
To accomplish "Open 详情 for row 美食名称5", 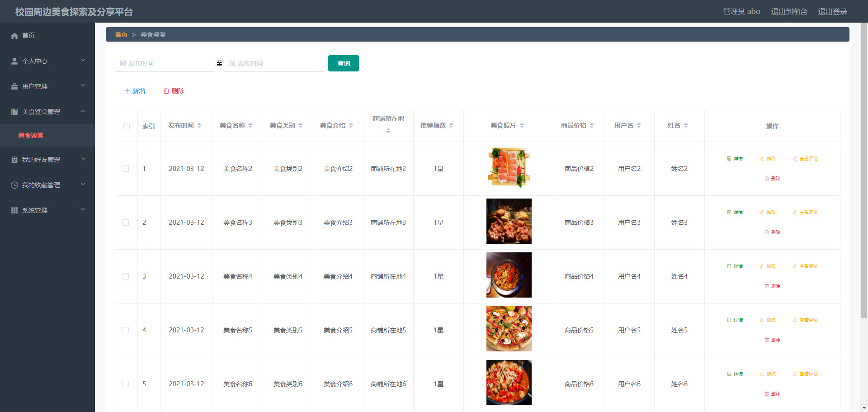I will click(x=735, y=320).
